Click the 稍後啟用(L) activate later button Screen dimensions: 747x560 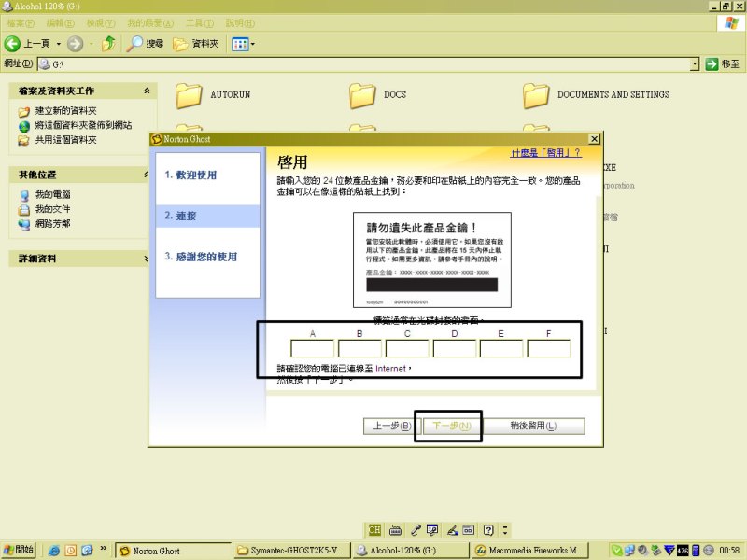click(533, 426)
